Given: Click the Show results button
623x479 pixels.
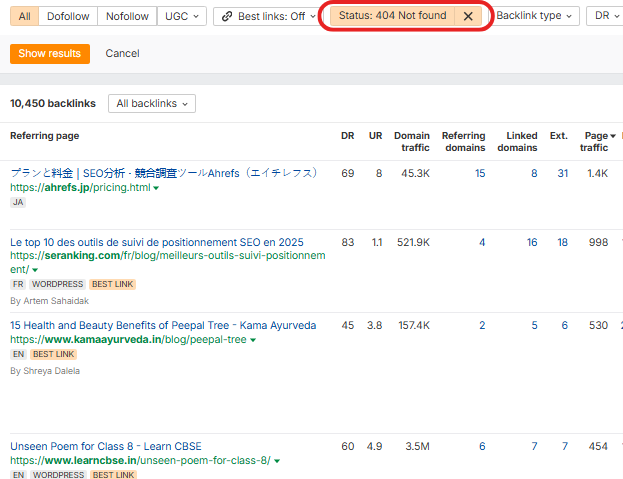Looking at the screenshot, I should (x=50, y=53).
